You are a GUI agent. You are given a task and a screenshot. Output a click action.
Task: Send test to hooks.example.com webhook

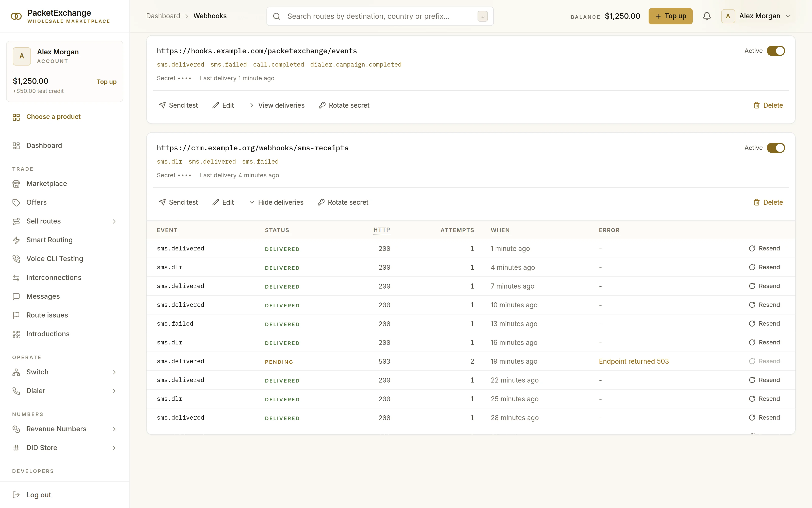click(178, 105)
